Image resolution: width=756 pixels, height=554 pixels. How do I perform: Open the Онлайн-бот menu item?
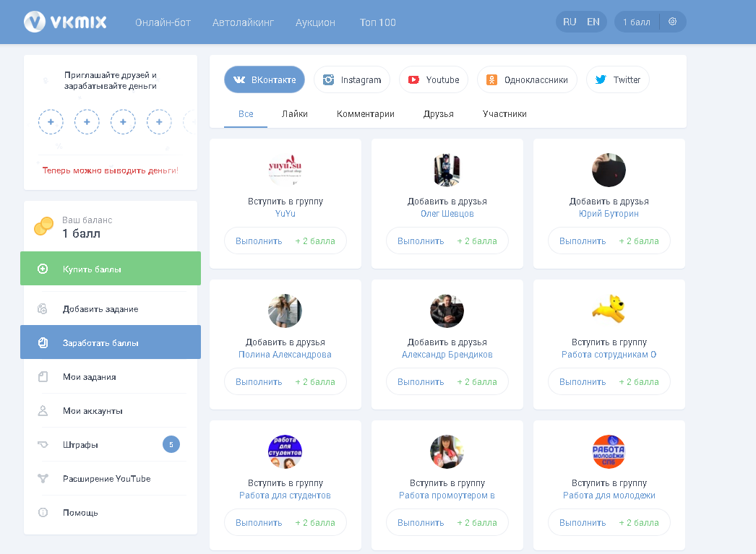point(163,22)
